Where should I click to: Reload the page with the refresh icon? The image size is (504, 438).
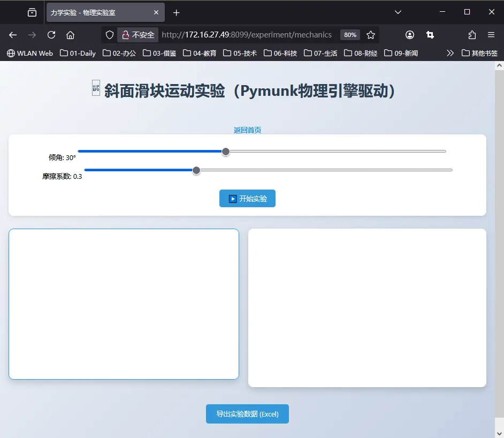(x=51, y=35)
